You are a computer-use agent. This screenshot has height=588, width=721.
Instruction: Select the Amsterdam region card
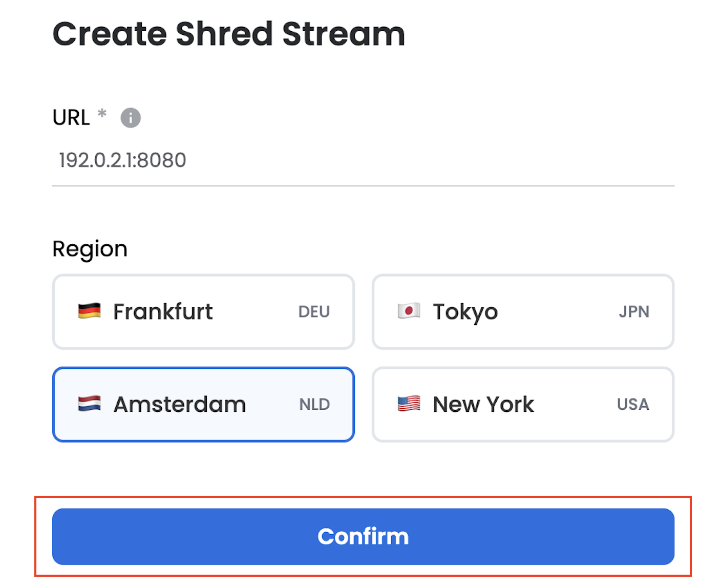pos(203,404)
